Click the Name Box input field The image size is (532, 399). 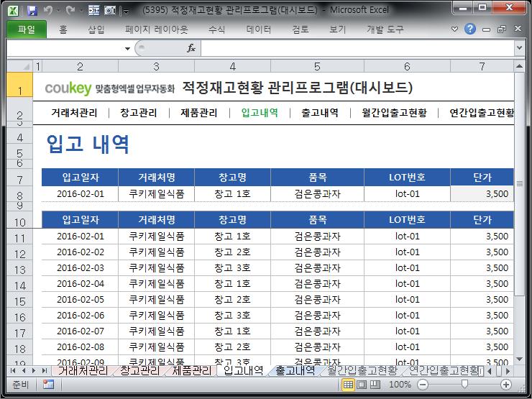[65, 48]
